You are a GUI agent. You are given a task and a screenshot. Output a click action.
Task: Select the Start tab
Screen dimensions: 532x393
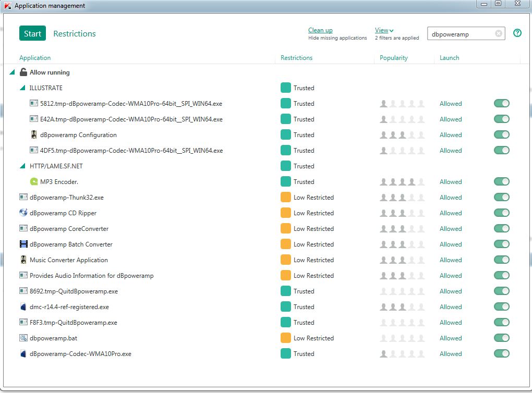tap(32, 33)
